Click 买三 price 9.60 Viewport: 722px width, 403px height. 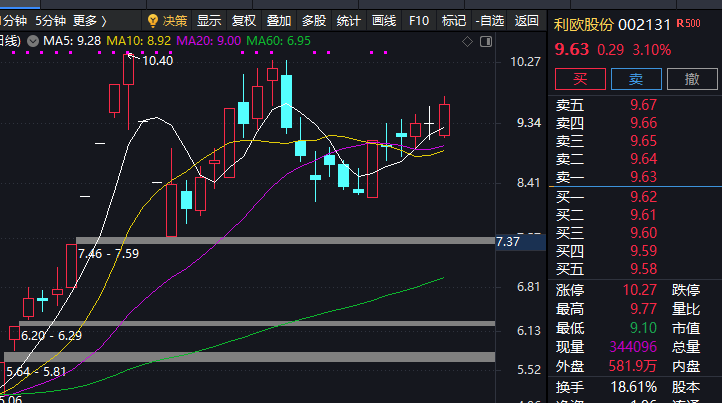coord(643,233)
